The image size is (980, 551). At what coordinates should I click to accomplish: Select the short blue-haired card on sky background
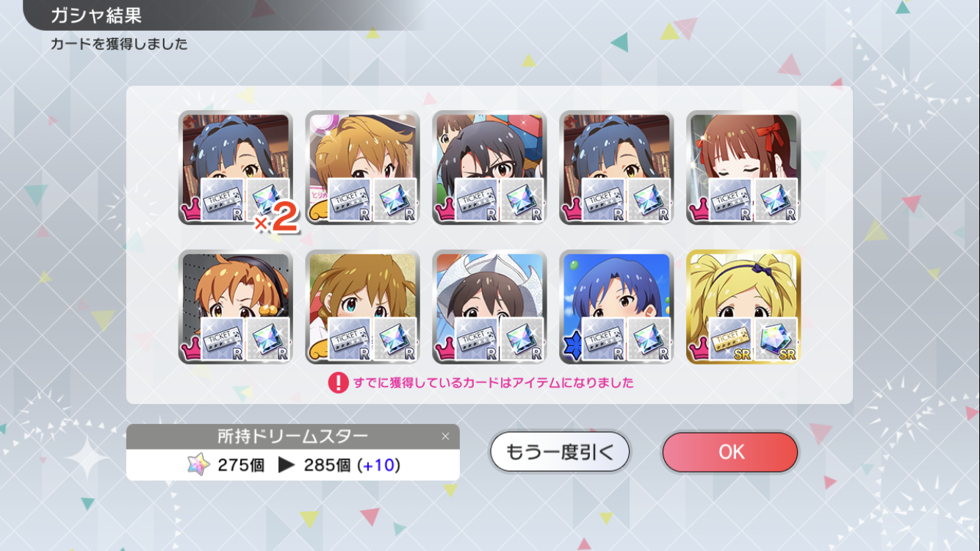point(616,306)
